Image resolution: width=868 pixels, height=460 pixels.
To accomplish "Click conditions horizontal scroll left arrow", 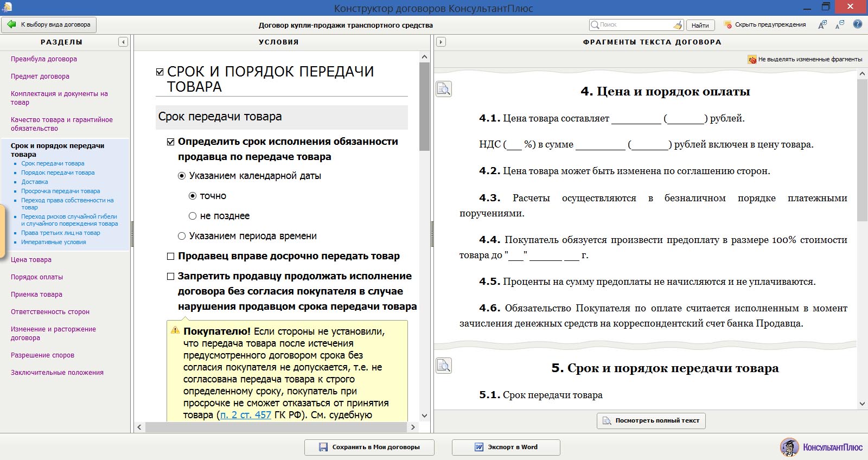I will [139, 427].
